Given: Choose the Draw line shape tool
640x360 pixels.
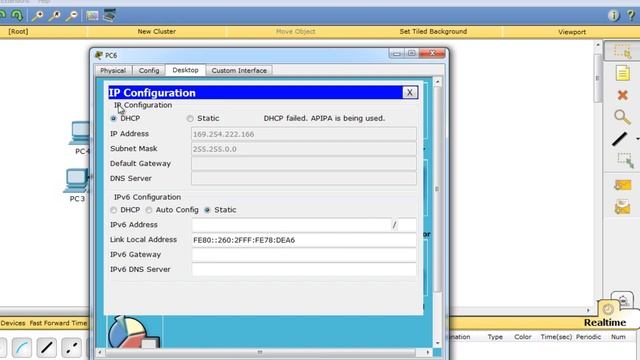Looking at the screenshot, I should tap(620, 139).
